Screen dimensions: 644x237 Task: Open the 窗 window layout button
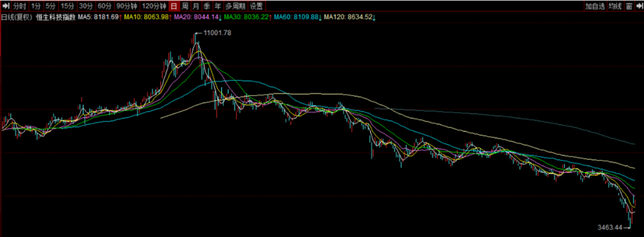tap(629, 6)
